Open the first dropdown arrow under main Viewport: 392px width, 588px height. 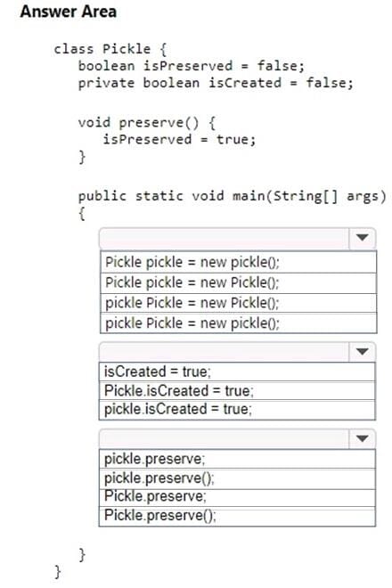pyautogui.click(x=362, y=238)
